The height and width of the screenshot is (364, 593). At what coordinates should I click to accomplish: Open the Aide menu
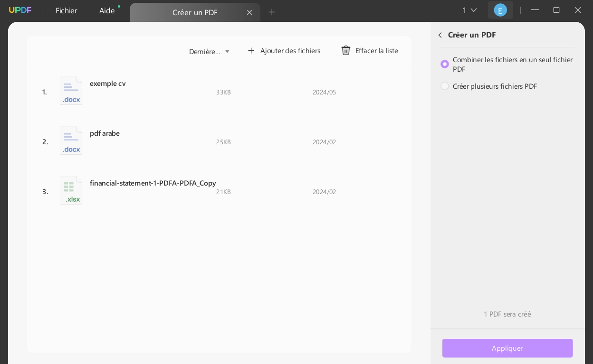(107, 10)
